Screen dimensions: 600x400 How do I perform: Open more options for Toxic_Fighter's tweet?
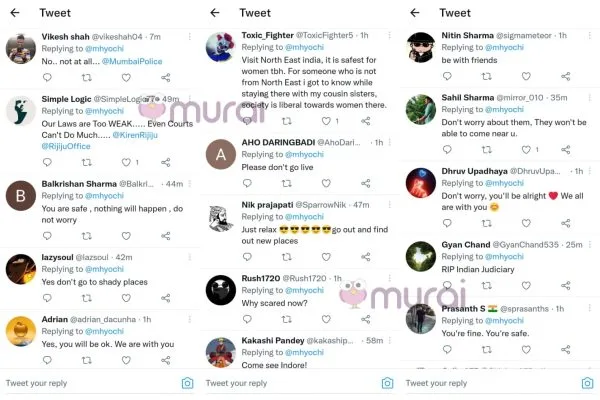click(390, 35)
